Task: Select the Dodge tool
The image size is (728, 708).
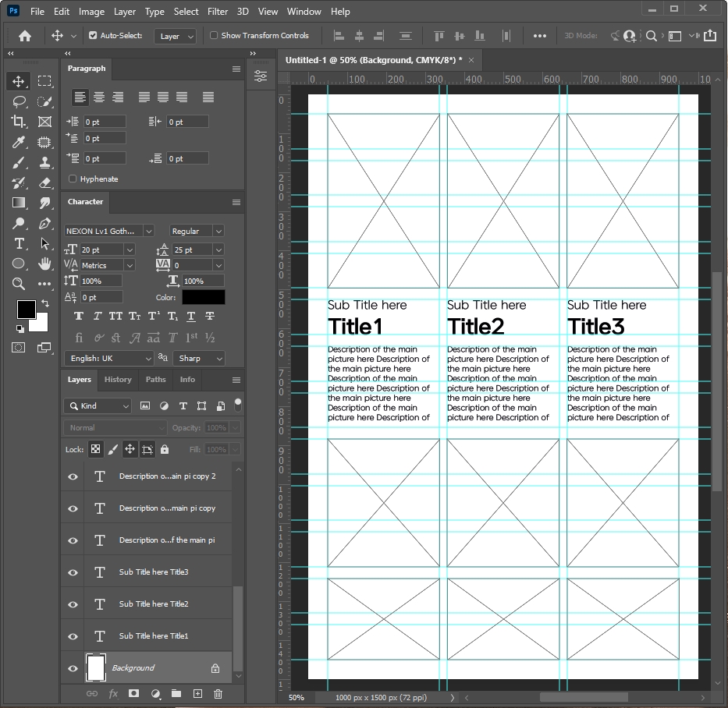Action: 19,223
